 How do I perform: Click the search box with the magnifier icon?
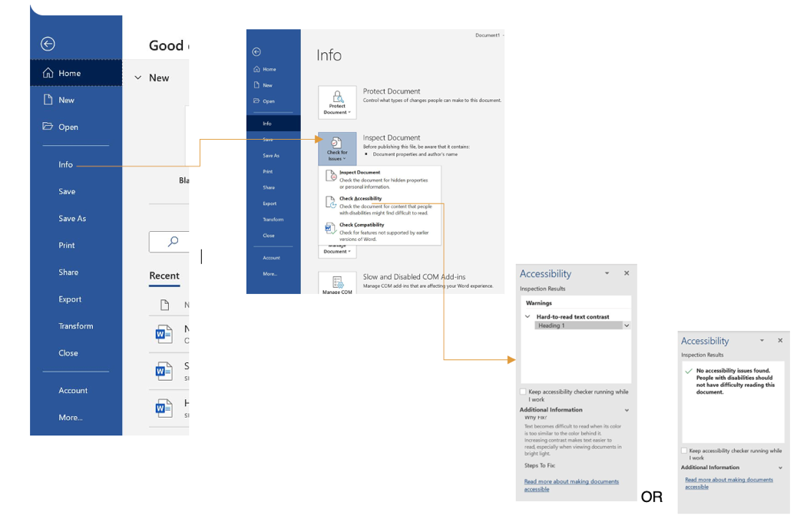click(169, 242)
